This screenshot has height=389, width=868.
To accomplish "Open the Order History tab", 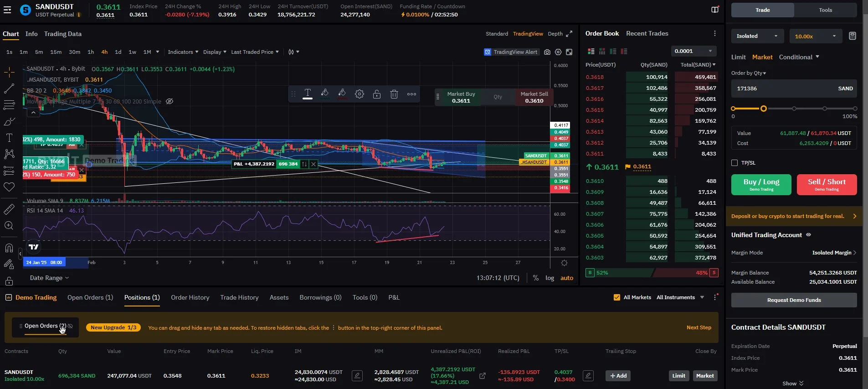I will click(x=190, y=297).
